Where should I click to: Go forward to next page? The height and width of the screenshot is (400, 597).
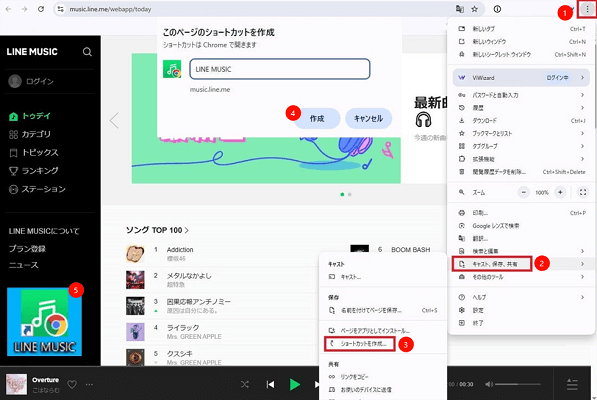tap(24, 9)
